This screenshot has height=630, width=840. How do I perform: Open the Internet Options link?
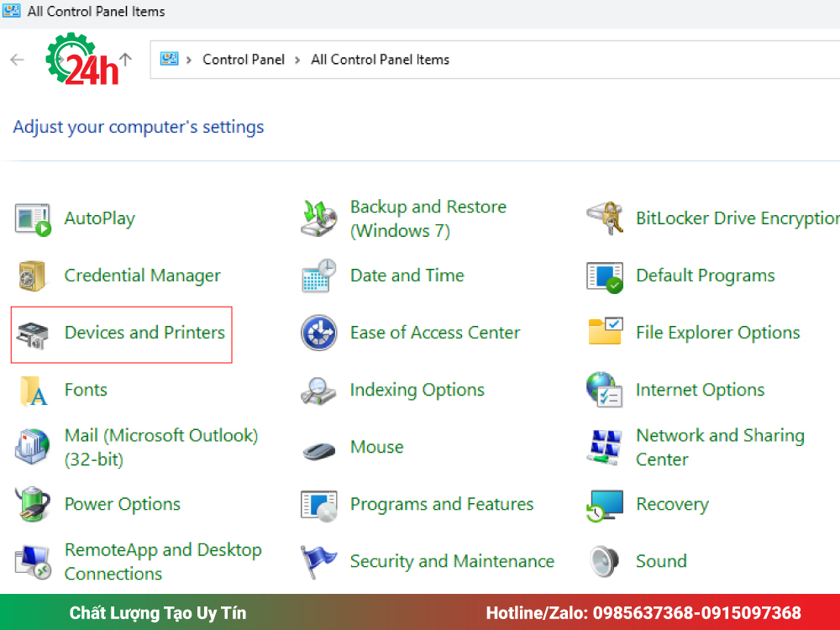701,390
